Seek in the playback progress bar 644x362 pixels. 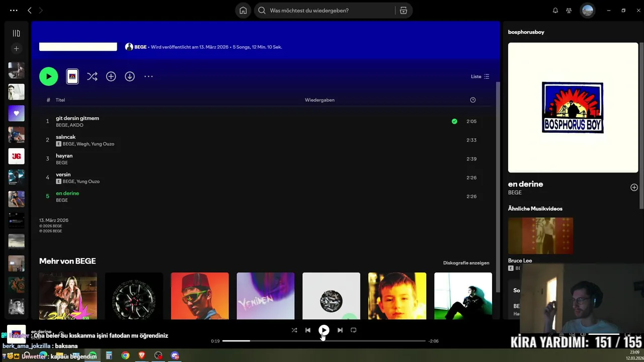point(324,341)
